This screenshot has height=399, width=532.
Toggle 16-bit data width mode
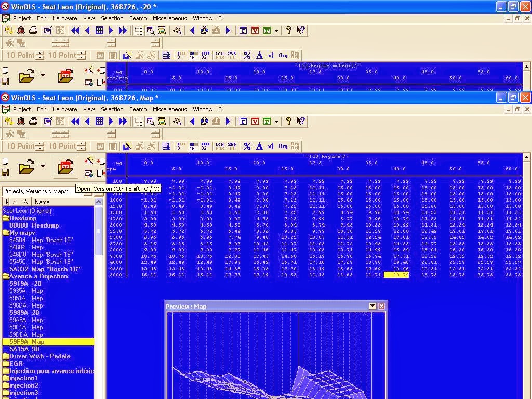[x=192, y=146]
